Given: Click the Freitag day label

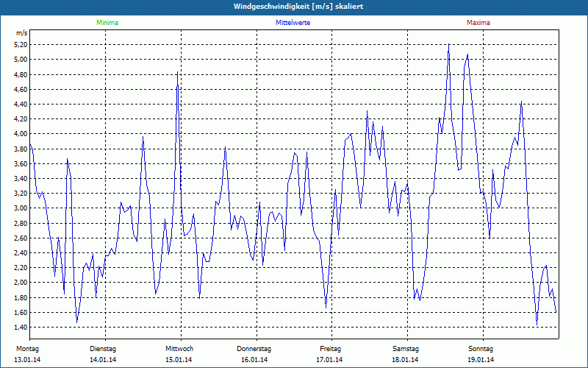Looking at the screenshot, I should (330, 349).
